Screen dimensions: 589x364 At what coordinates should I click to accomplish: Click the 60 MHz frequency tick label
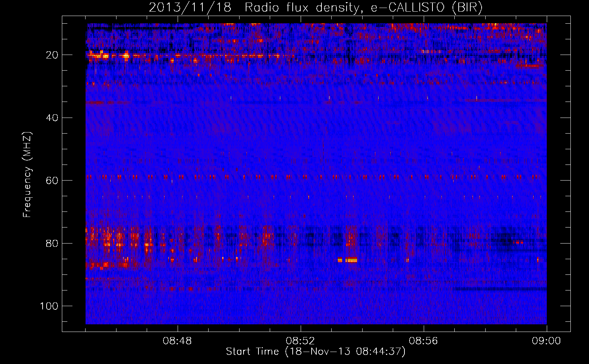[52, 181]
